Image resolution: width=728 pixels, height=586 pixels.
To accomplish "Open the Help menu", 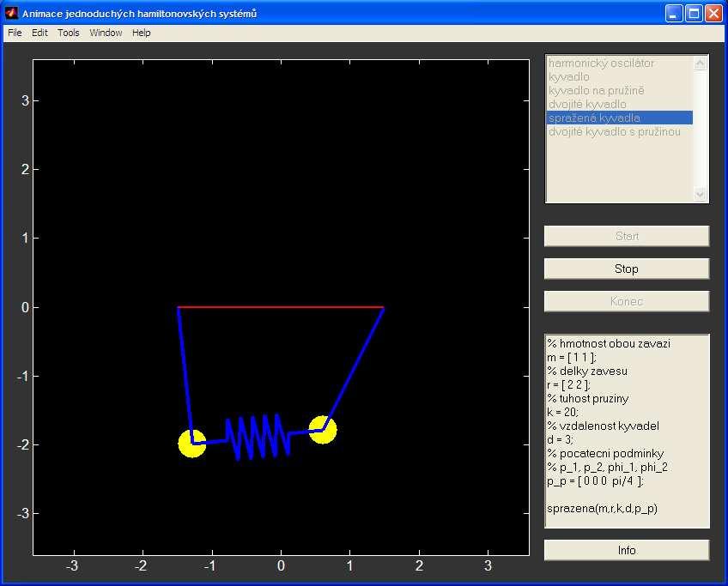I will (141, 33).
